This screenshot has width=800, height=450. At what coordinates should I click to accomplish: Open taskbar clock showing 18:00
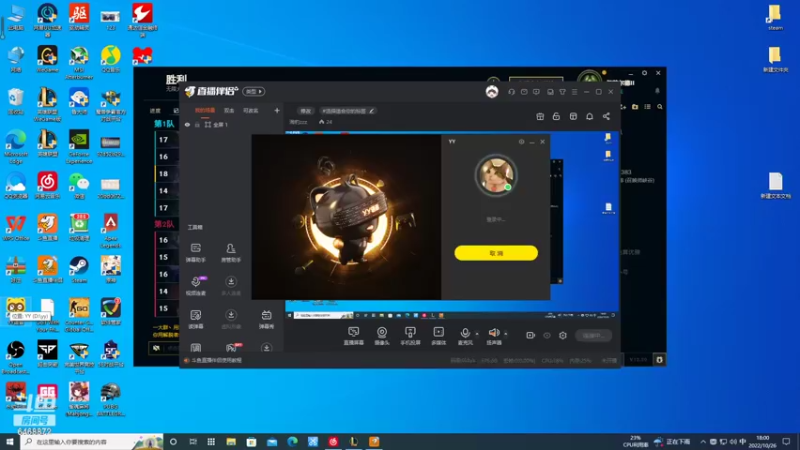(x=762, y=441)
